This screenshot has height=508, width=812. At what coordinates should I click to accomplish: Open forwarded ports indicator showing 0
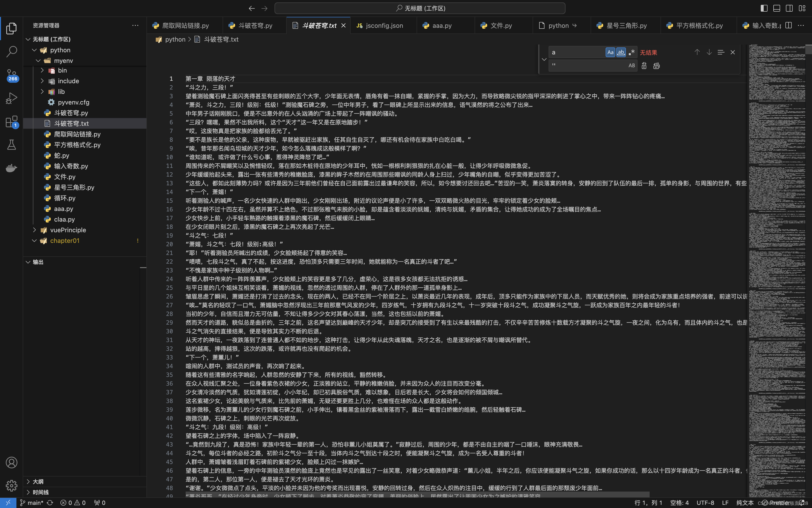100,503
